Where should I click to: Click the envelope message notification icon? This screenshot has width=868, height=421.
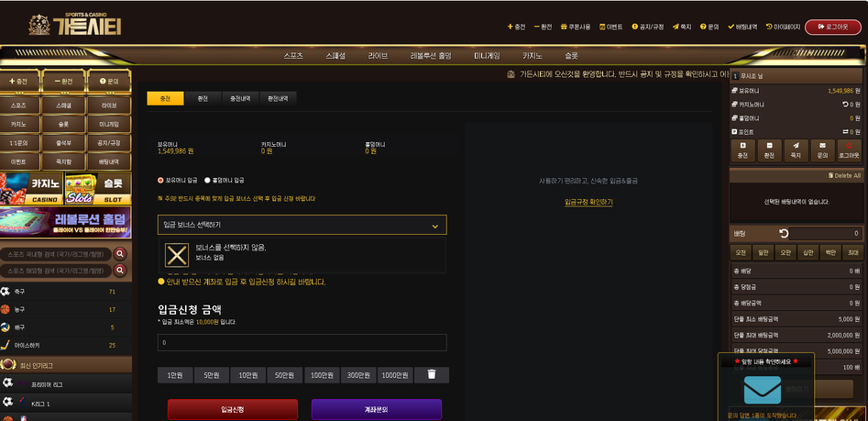click(x=762, y=390)
